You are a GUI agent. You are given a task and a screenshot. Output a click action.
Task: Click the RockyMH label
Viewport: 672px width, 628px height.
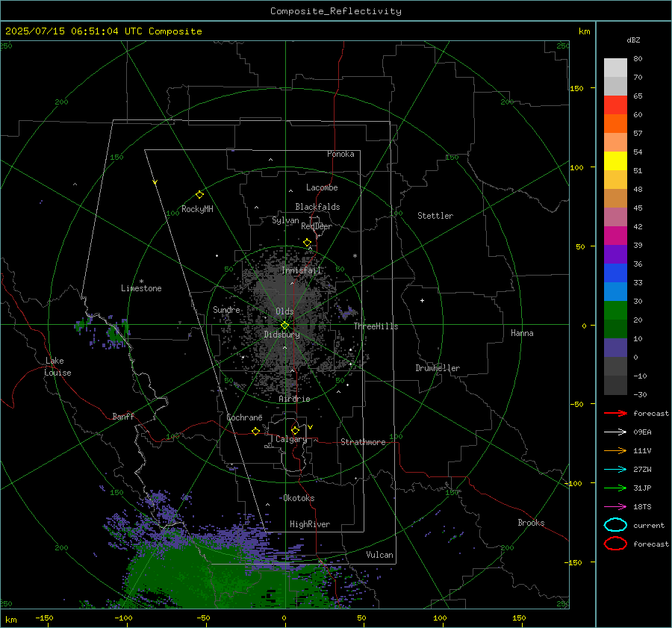point(197,209)
